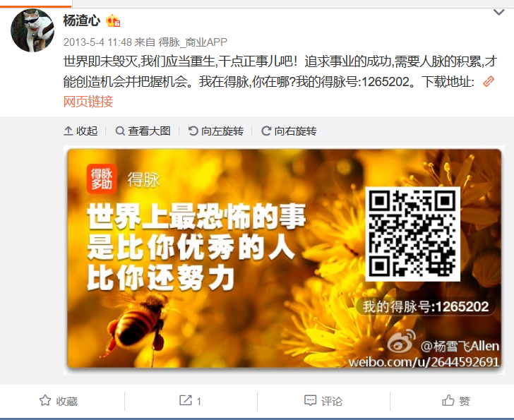Click the orange crown membership badge

coord(113,21)
